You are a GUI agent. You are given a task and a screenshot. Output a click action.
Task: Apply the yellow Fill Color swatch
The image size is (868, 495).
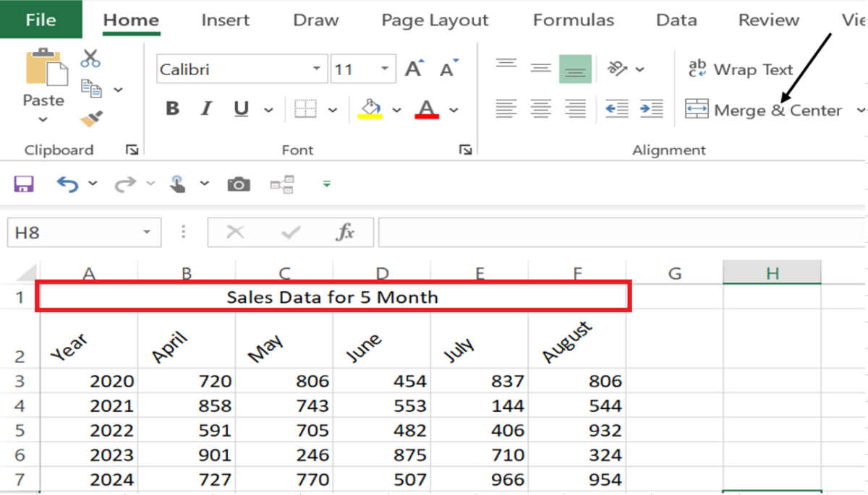[370, 109]
